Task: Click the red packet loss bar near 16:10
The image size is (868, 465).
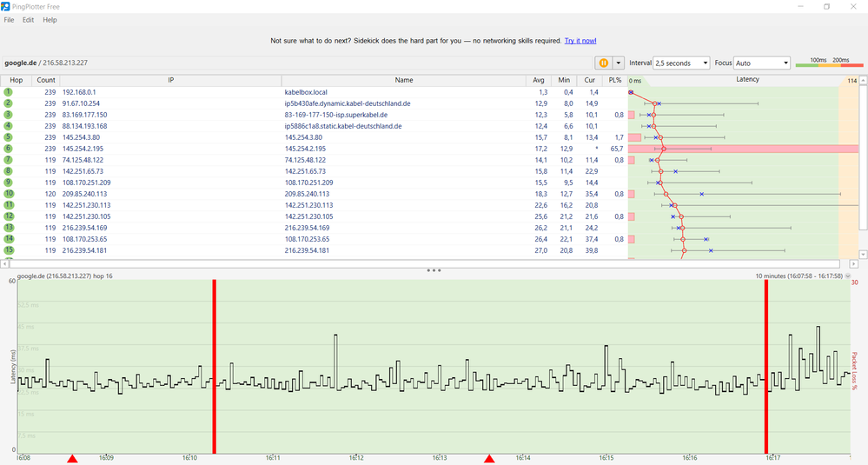Action: click(215, 367)
